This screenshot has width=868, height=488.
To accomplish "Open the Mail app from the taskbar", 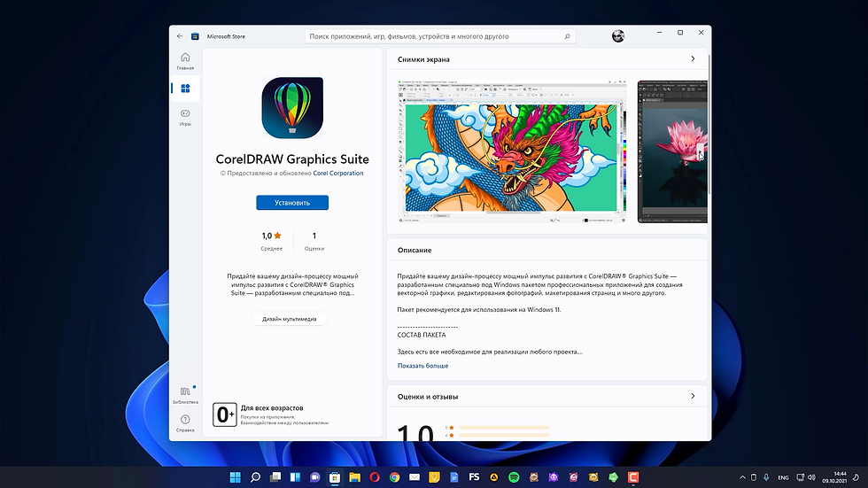I will tap(415, 477).
